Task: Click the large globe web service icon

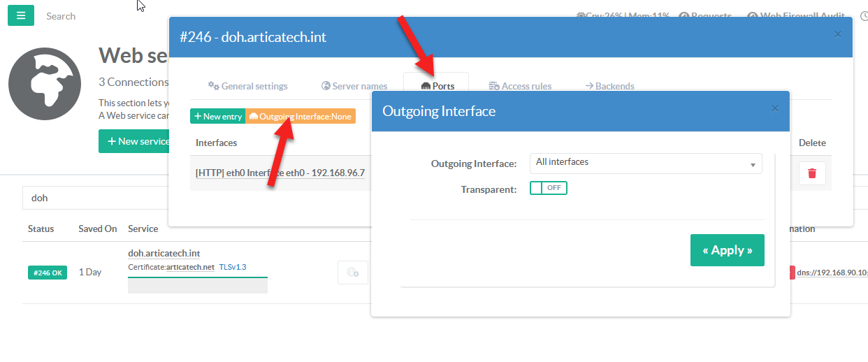Action: tap(40, 84)
